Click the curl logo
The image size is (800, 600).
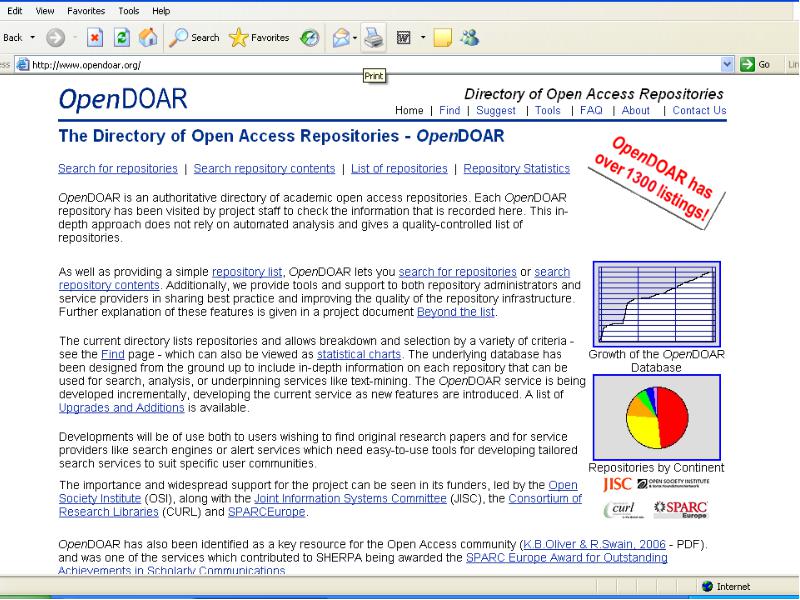623,509
